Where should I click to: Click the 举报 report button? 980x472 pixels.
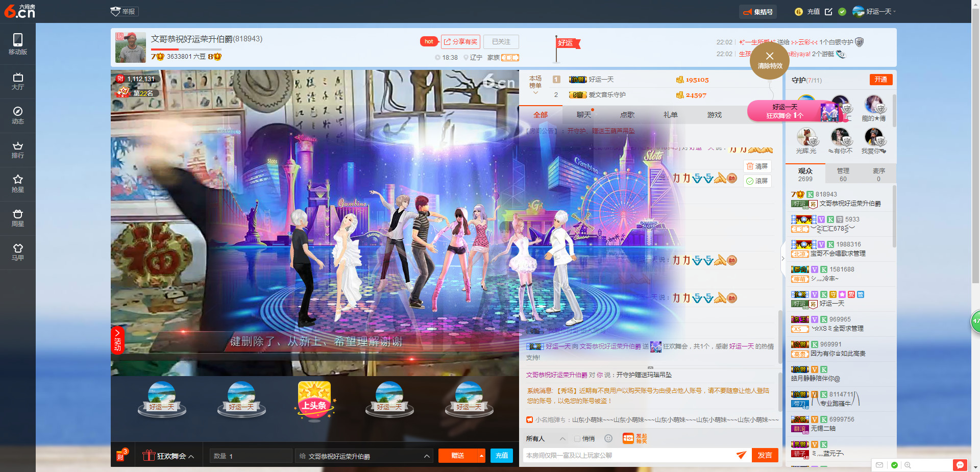tap(124, 11)
